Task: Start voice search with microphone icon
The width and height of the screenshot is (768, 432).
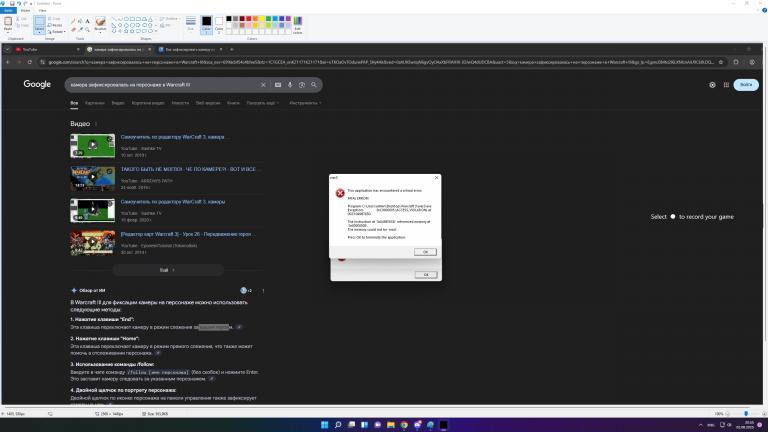Action: [x=290, y=85]
